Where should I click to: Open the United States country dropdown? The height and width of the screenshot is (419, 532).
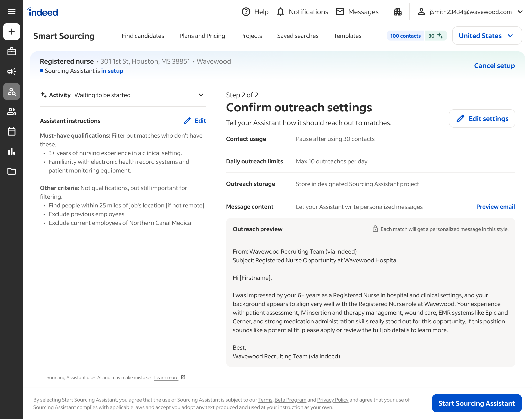[487, 36]
